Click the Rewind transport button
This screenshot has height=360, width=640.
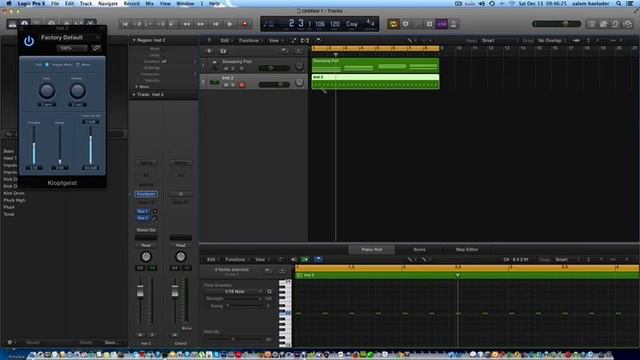(187, 24)
